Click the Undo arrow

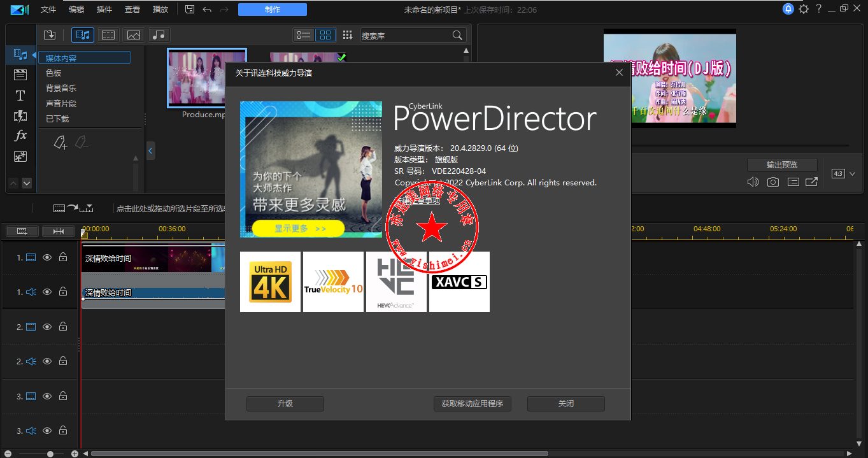(x=206, y=10)
